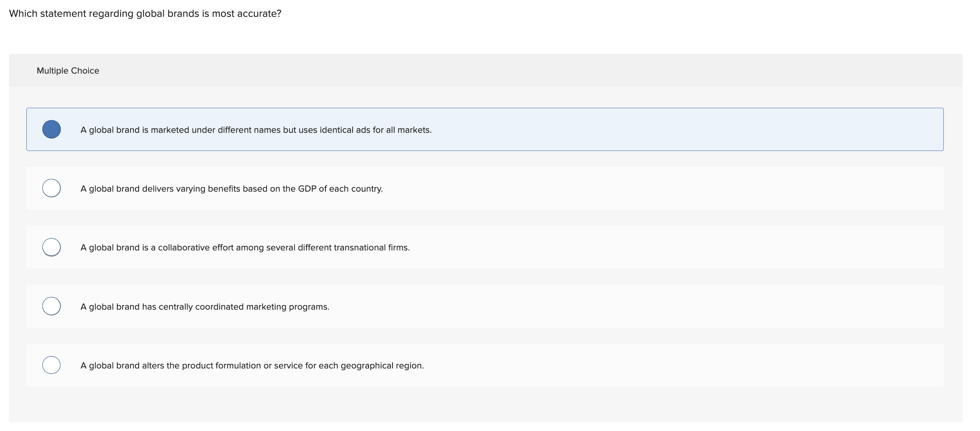Click the last answer option card
Viewport: 980px width, 431px height.
485,365
